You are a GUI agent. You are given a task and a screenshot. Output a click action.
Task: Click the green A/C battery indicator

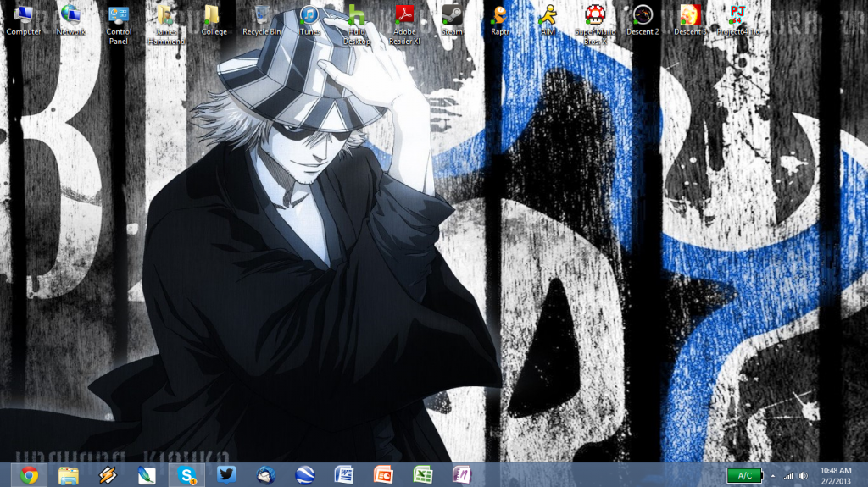(745, 475)
